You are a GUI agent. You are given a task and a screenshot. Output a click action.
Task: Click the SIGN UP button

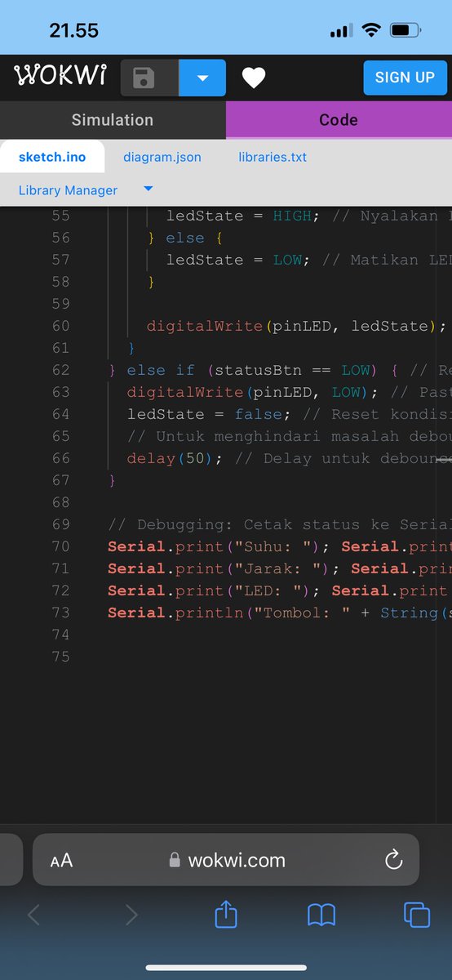pyautogui.click(x=405, y=78)
